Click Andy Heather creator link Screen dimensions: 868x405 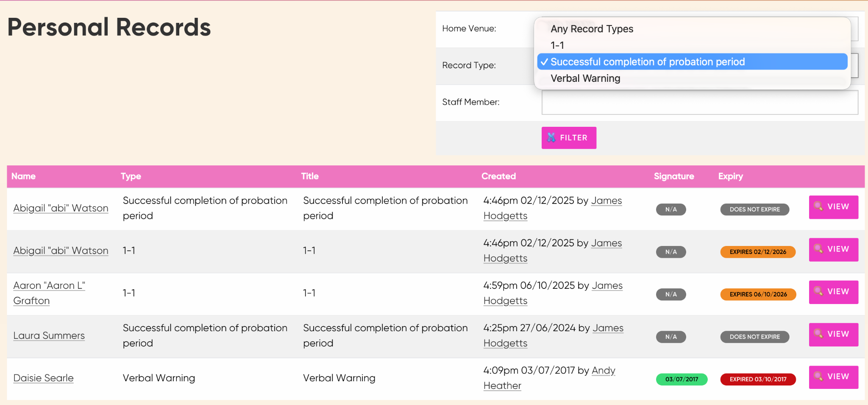549,378
